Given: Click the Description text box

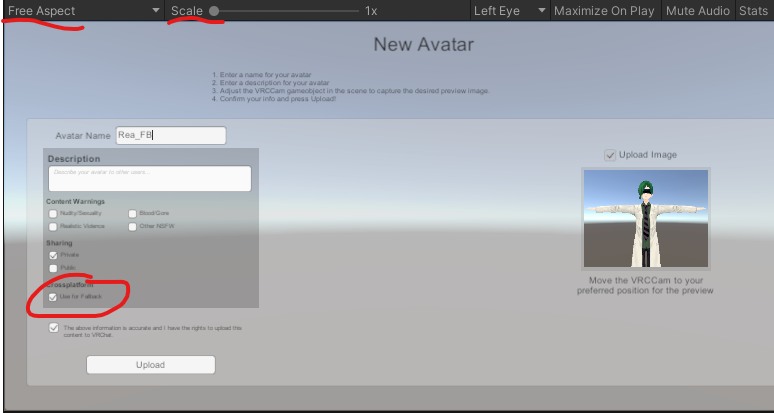Looking at the screenshot, I should click(x=150, y=179).
